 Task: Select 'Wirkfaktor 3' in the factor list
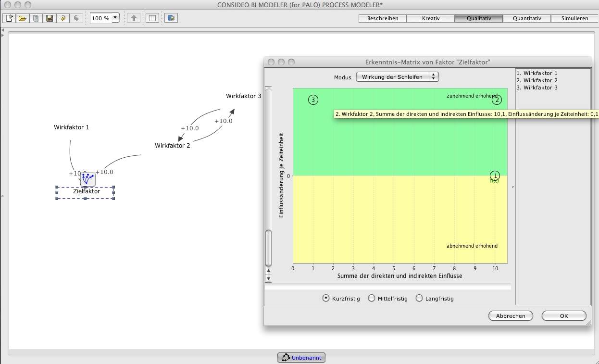537,88
